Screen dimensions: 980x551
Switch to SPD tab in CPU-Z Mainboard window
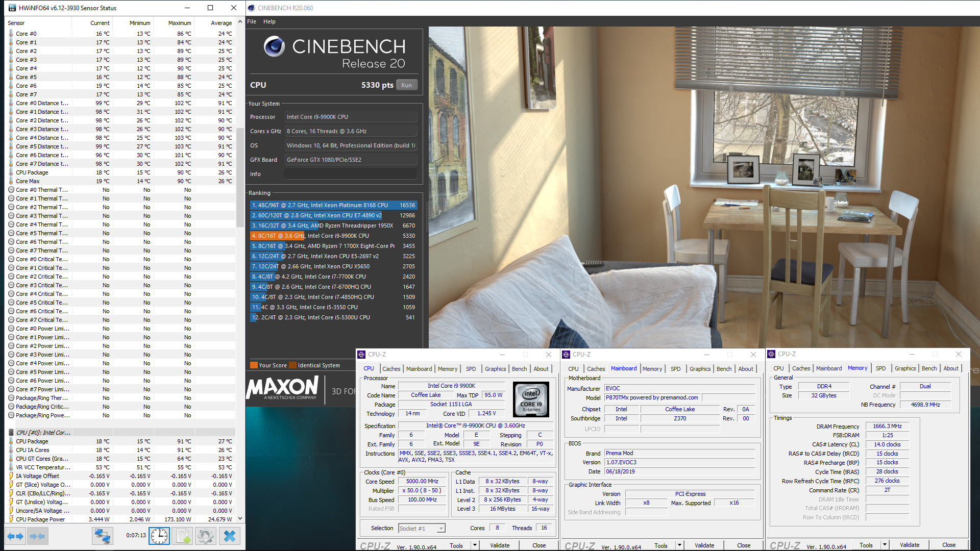pos(675,369)
